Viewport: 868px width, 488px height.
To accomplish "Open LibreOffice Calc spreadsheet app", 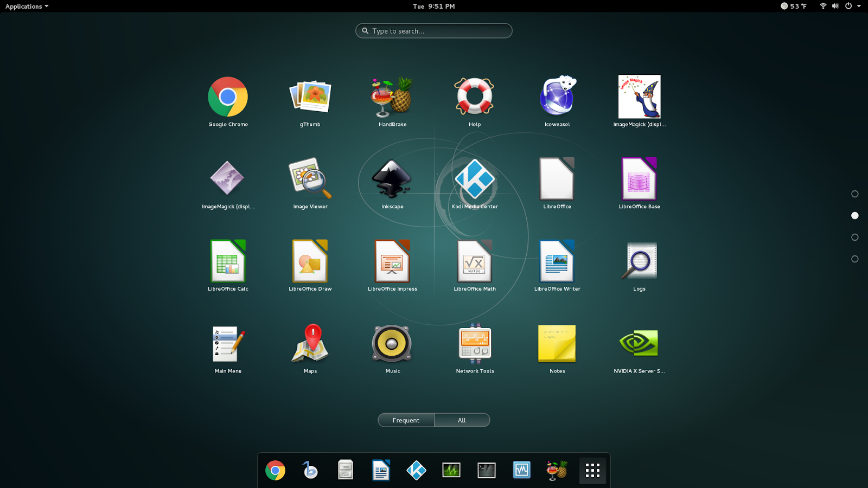I will (228, 261).
